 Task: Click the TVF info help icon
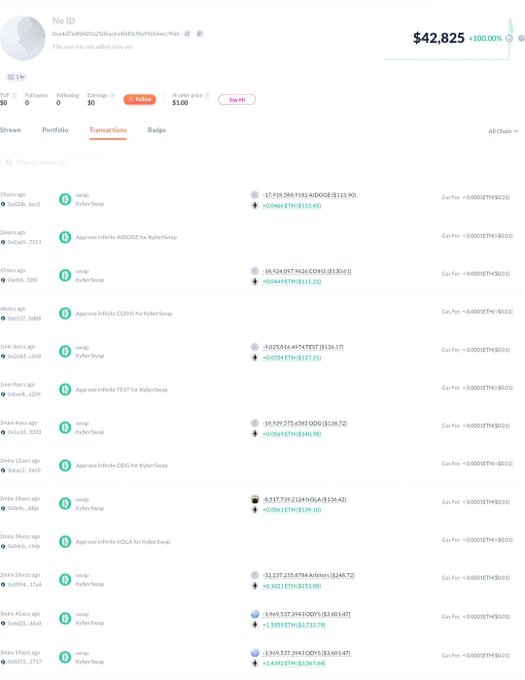pyautogui.click(x=14, y=95)
